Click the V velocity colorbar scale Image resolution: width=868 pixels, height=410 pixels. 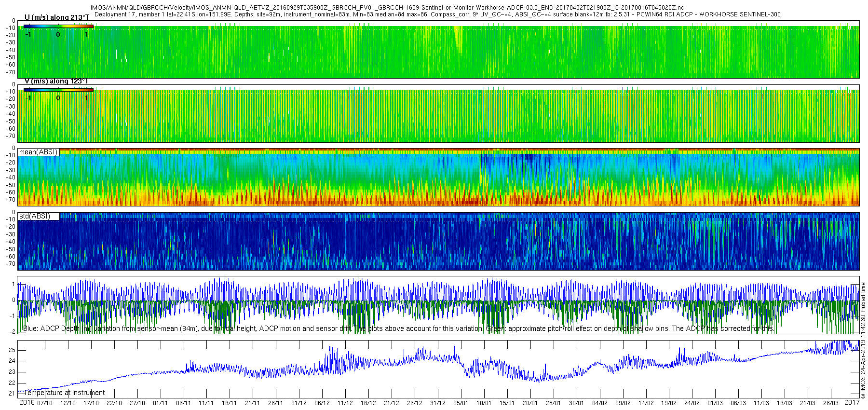click(x=58, y=90)
